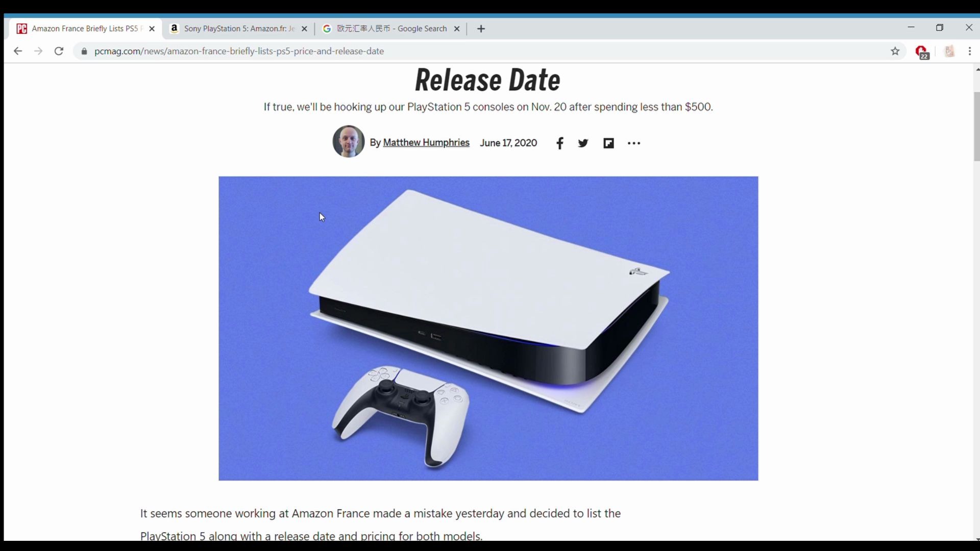Click the more sharing options icon
Image resolution: width=980 pixels, height=551 pixels.
point(633,143)
